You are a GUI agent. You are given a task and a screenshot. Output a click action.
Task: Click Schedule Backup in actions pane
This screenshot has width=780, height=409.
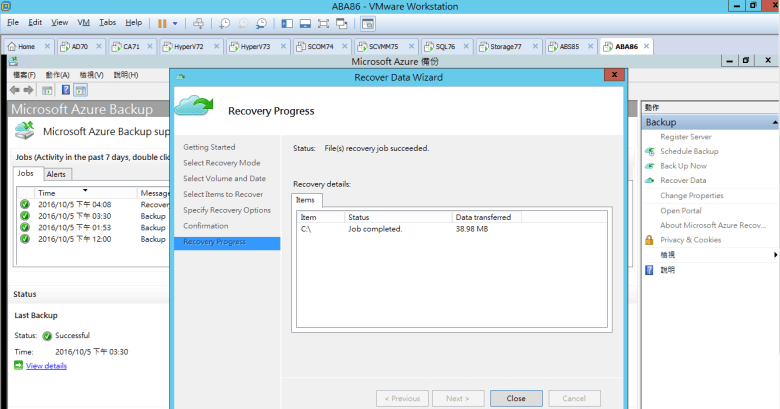(x=689, y=151)
